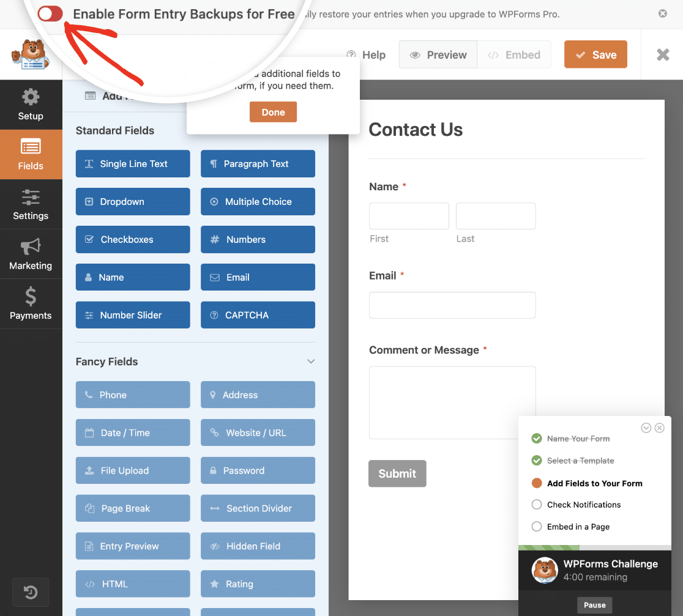This screenshot has width=683, height=616.
Task: Click the Website / URL field
Action: [x=258, y=432]
